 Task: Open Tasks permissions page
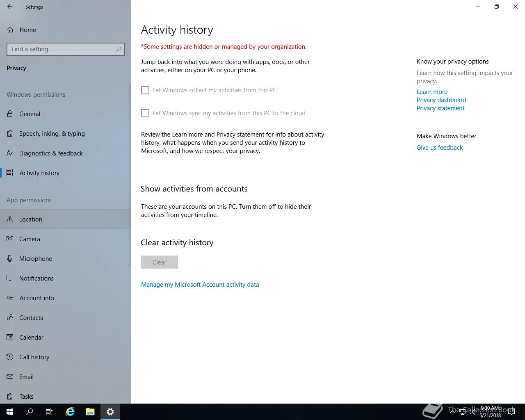(66, 396)
